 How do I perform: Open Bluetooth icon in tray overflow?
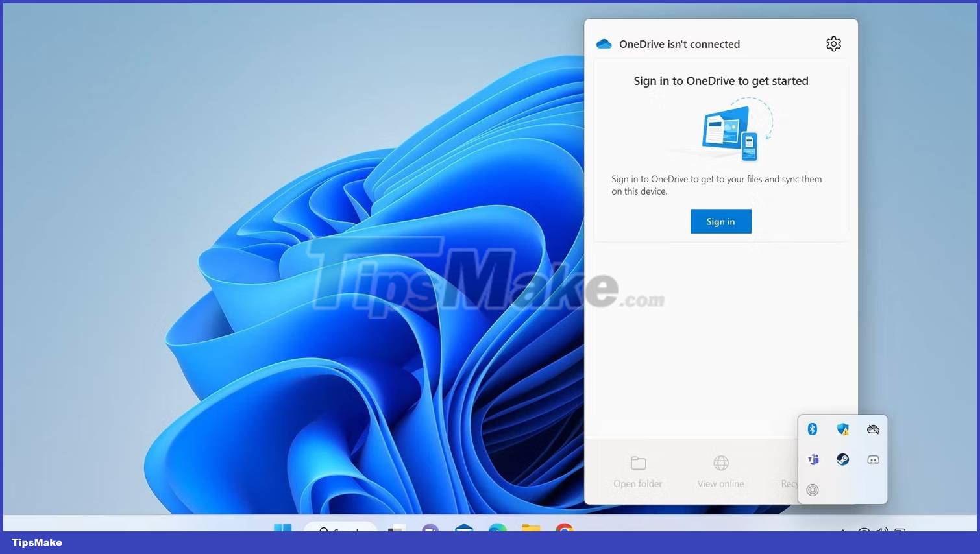[812, 429]
